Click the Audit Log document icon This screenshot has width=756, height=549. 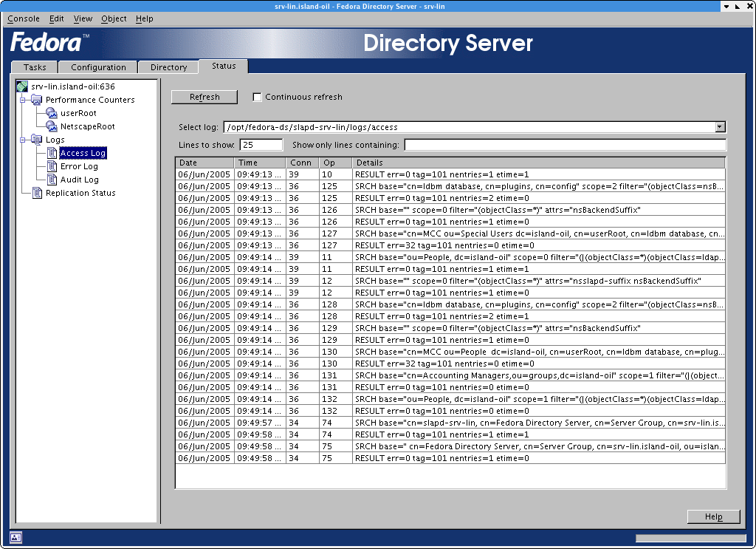(52, 180)
